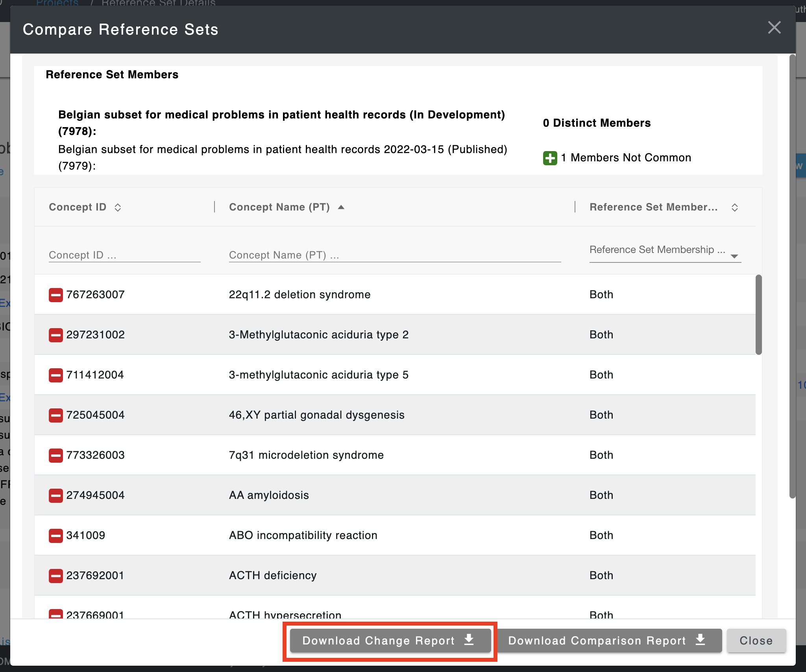Click concept ID 773326003

95,455
